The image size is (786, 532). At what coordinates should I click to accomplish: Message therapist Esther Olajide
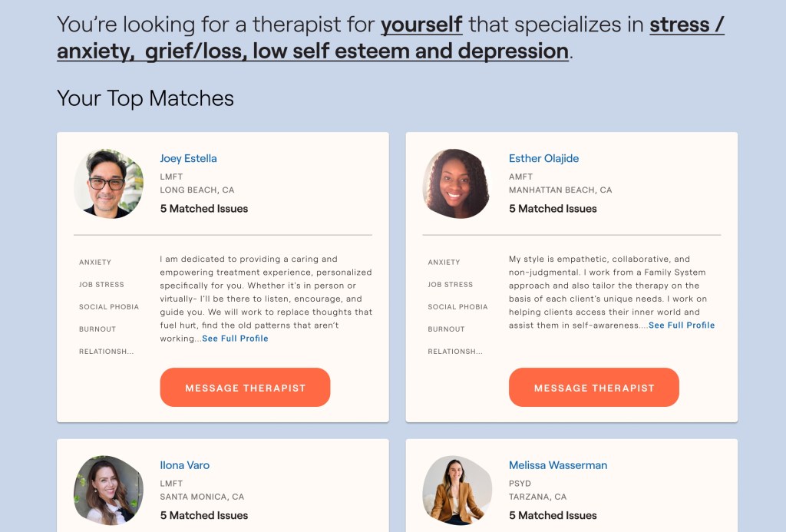[593, 388]
